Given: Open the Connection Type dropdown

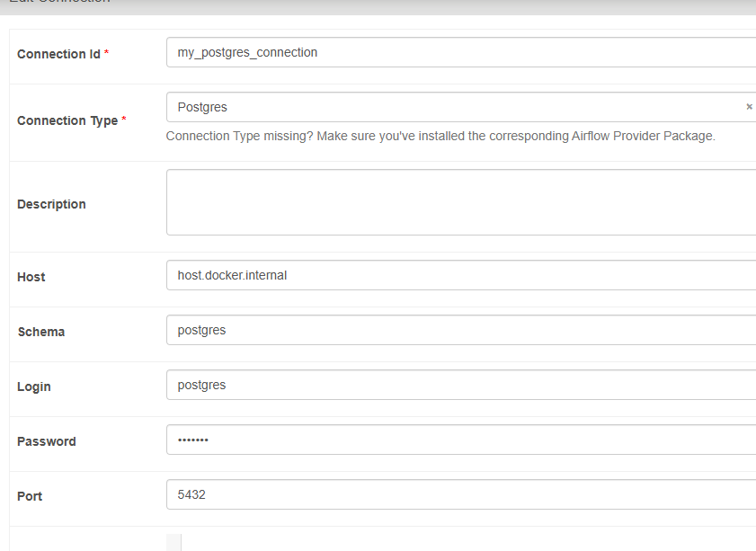Looking at the screenshot, I should pos(461,107).
